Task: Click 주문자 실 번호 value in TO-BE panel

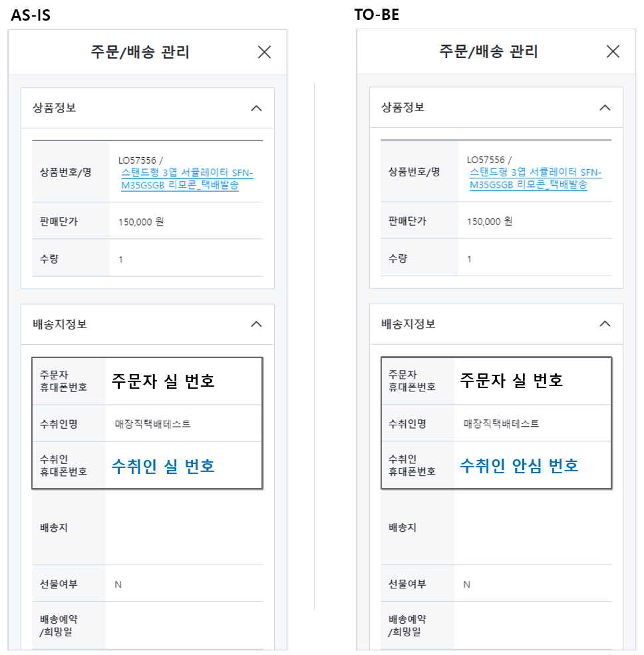Action: 512,381
